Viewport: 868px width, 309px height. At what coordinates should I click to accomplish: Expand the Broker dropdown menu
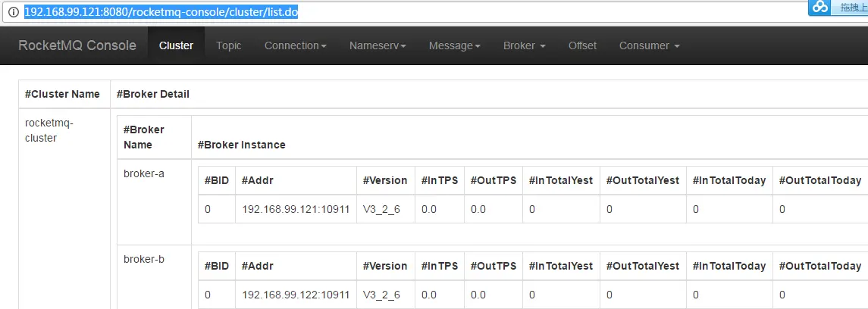coord(525,45)
